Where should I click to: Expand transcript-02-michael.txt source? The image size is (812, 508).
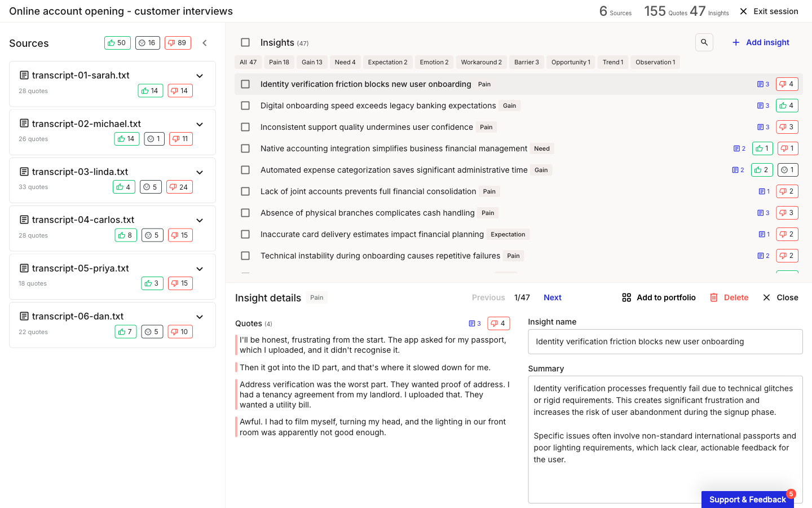200,124
